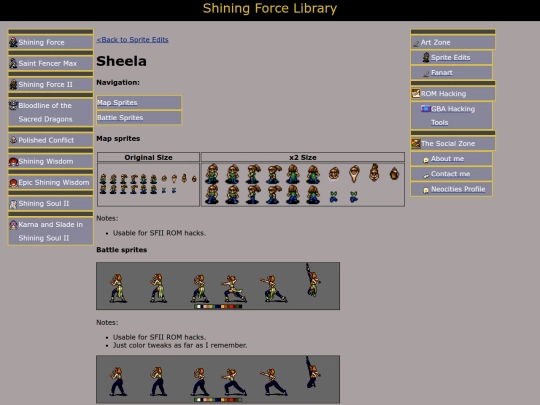The image size is (540, 405).
Task: Jump to Map Sprites navigation link
Action: (x=117, y=103)
